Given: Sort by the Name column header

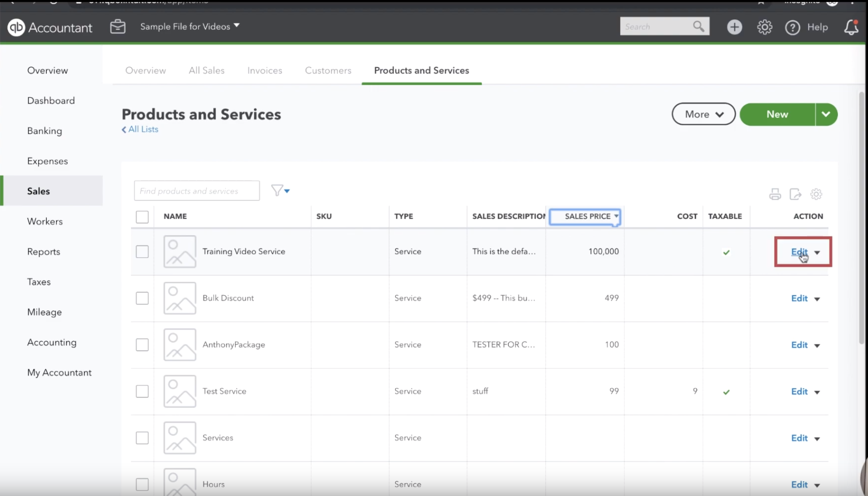Looking at the screenshot, I should [x=175, y=216].
